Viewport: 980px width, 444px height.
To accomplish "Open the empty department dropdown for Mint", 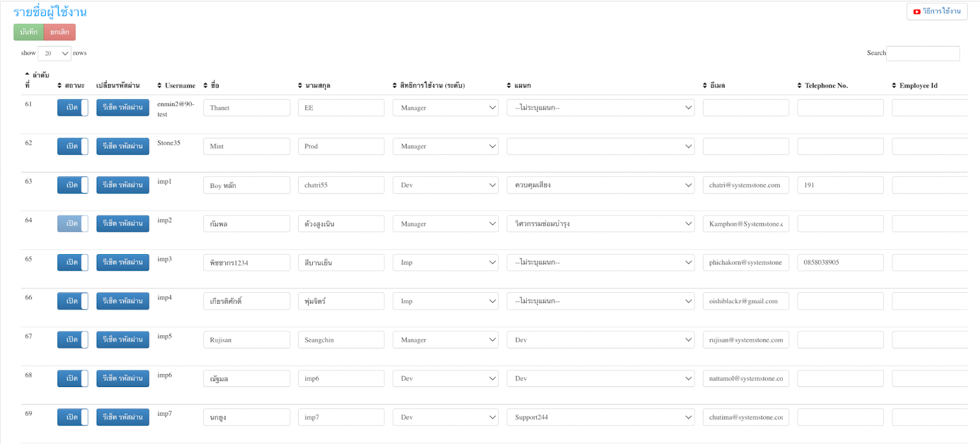I will coord(601,146).
